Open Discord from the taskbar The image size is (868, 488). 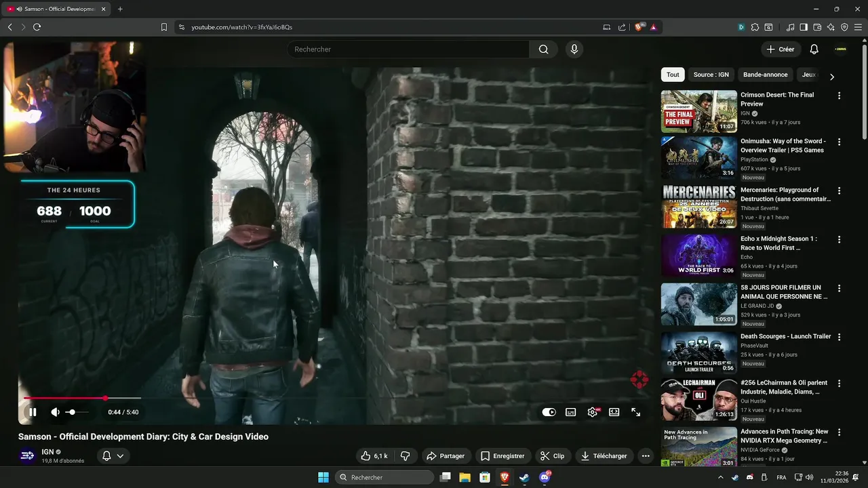545,477
